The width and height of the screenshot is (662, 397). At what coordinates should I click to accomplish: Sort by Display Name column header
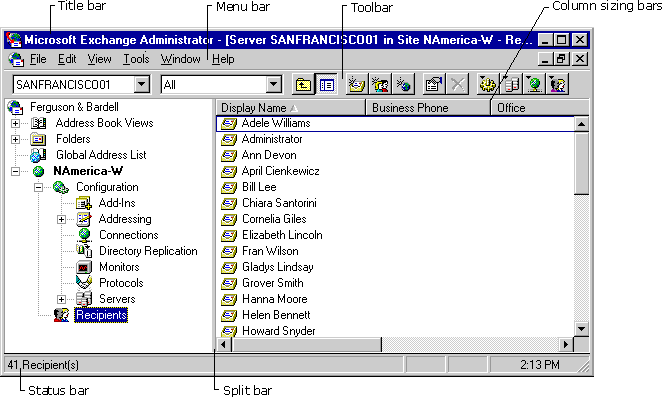[290, 108]
